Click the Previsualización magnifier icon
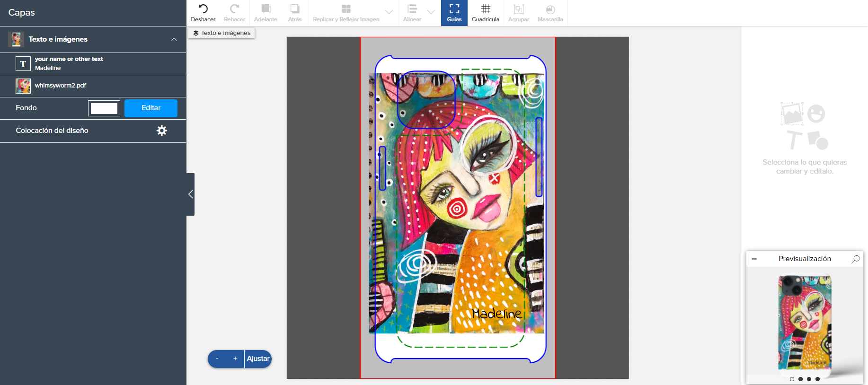Image resolution: width=868 pixels, height=385 pixels. [856, 259]
